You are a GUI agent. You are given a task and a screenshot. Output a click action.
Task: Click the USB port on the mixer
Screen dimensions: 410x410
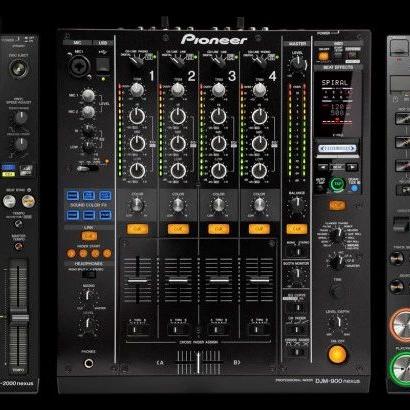click(x=103, y=65)
